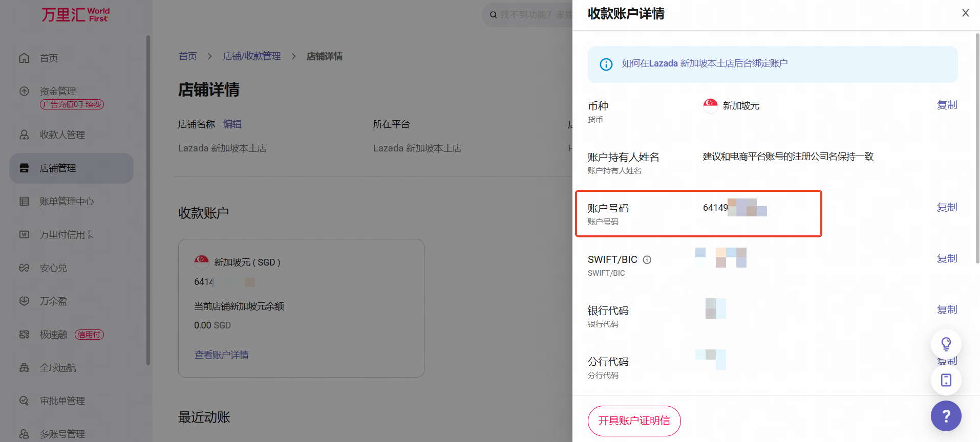Copy the SWIFT/BIC value
Image resolution: width=980 pixels, height=442 pixels.
pos(947,258)
